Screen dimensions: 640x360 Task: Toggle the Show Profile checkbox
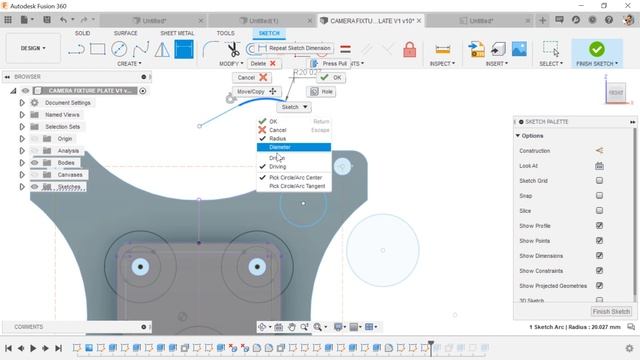point(599,226)
